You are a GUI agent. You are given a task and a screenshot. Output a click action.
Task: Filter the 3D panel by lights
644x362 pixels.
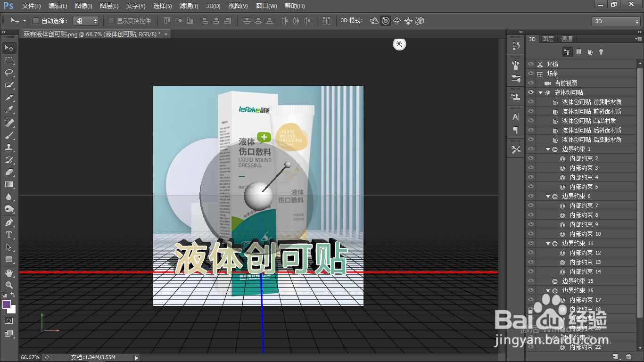pyautogui.click(x=601, y=51)
